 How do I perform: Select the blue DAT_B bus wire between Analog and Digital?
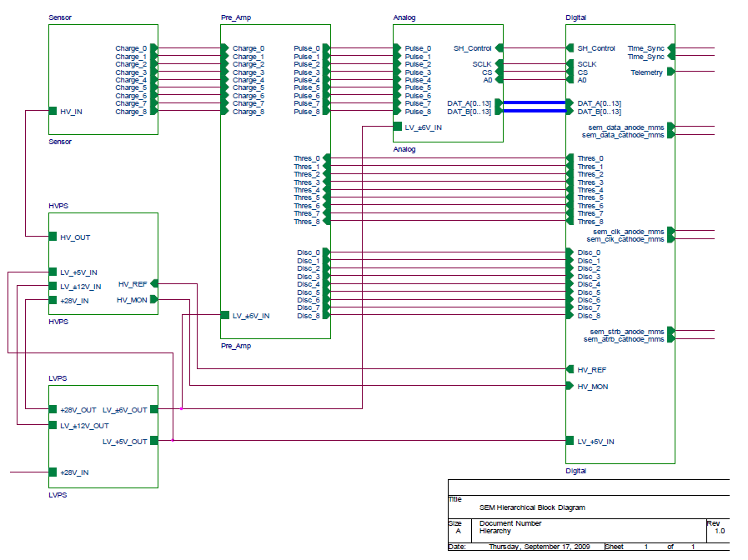534,111
